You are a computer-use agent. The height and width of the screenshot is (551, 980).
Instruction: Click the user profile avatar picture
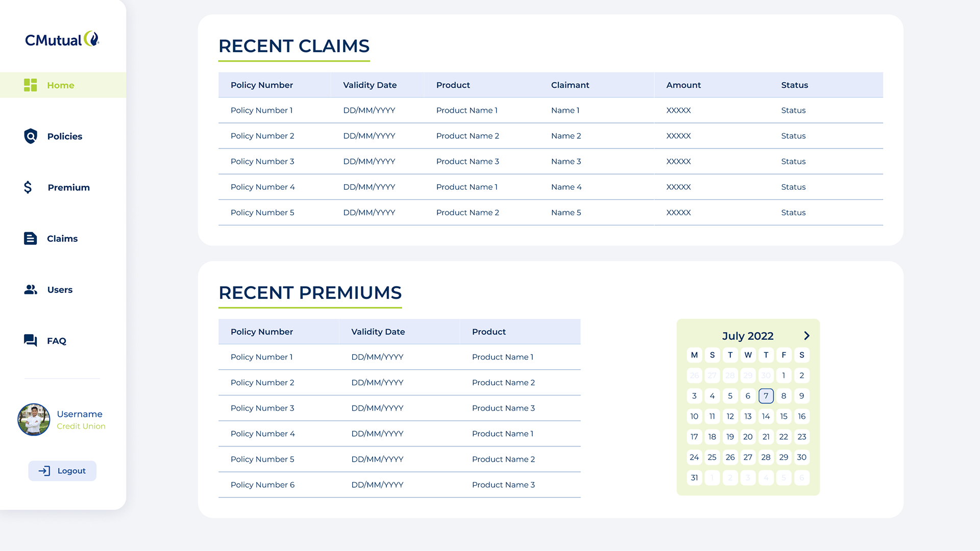click(x=34, y=419)
